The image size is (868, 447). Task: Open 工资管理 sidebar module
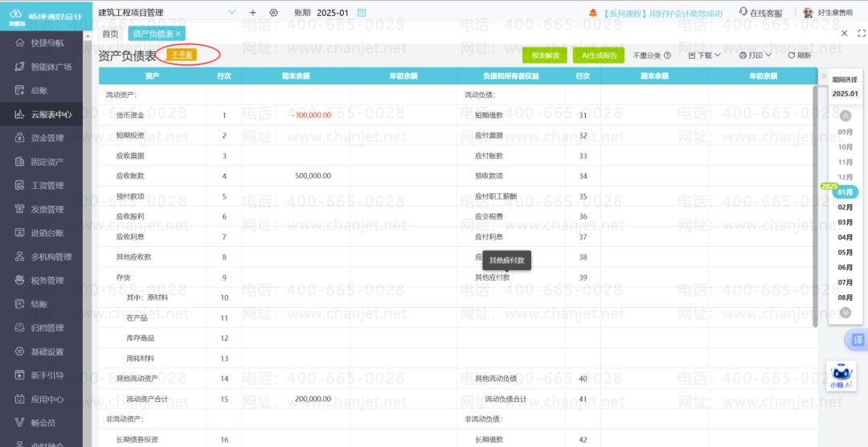pos(42,186)
